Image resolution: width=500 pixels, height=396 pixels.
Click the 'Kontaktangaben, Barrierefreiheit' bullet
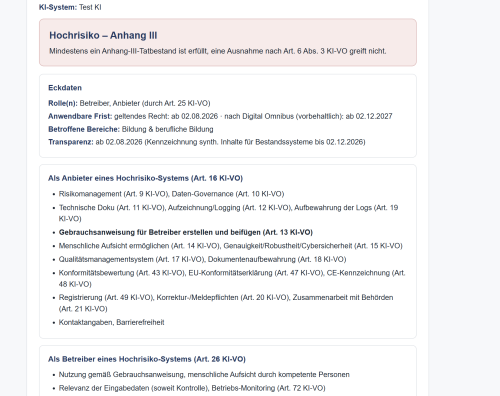(112, 322)
